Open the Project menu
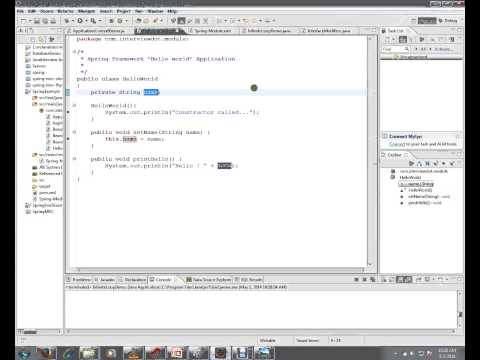The width and height of the screenshot is (480, 360). 124,11
